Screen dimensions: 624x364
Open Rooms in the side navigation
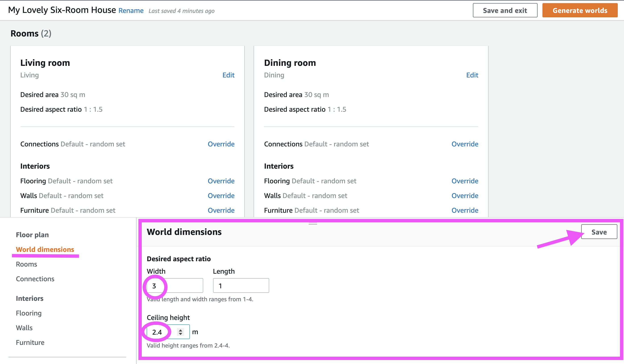pyautogui.click(x=27, y=264)
